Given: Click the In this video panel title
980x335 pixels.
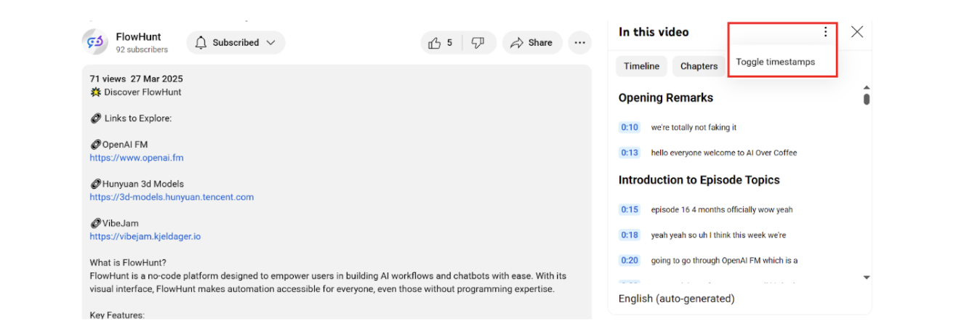Looking at the screenshot, I should (654, 32).
